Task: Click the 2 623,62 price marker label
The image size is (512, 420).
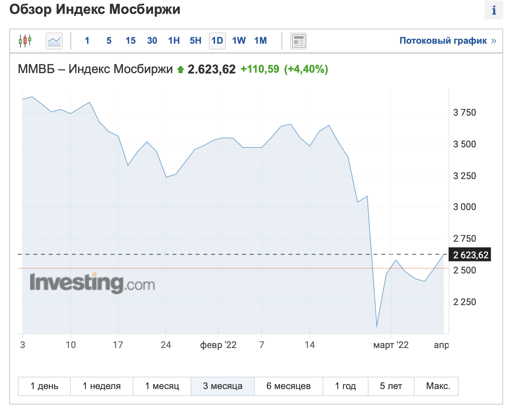Action: point(470,255)
